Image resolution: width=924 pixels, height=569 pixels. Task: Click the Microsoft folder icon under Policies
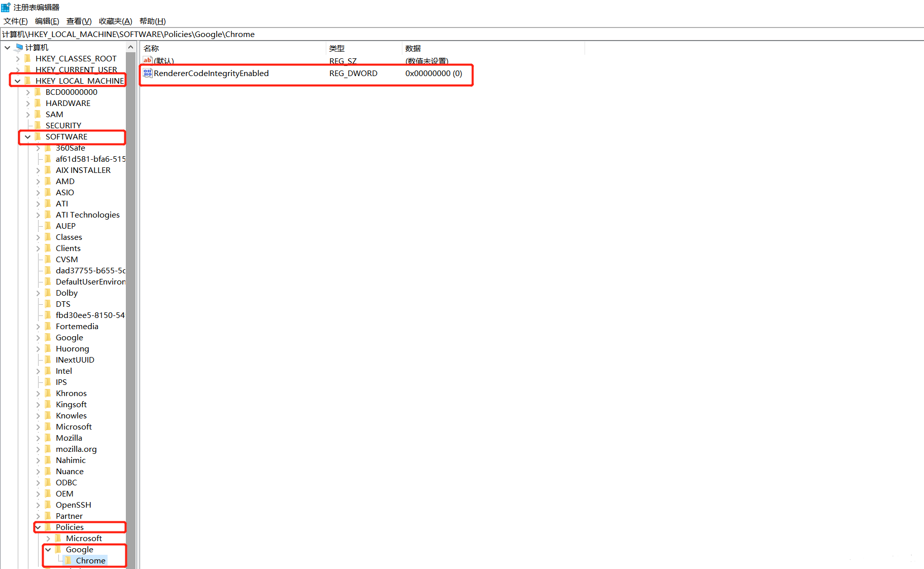tap(58, 538)
